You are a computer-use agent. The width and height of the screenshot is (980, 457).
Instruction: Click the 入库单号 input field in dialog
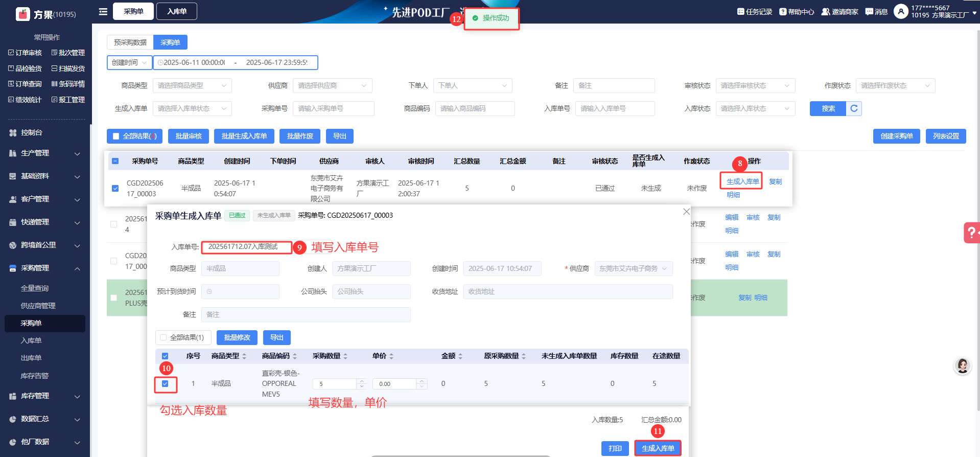click(246, 247)
